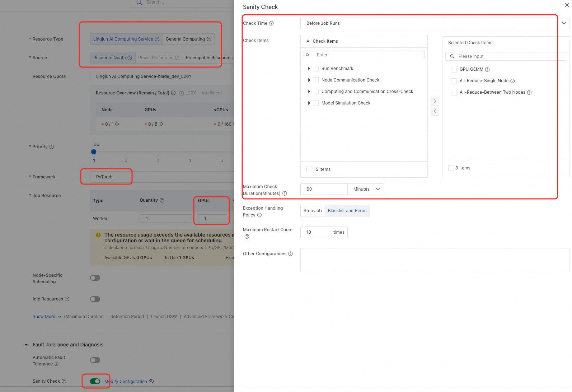Click the Check Time help icon

tap(271, 23)
